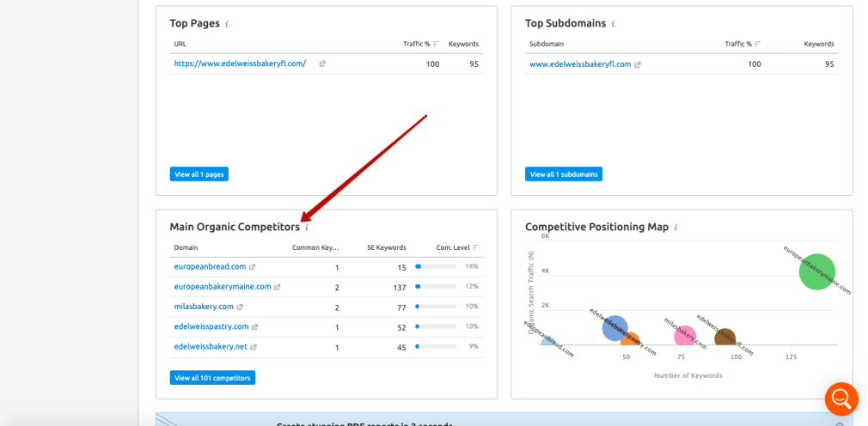This screenshot has height=426, width=868.
Task: Sort competitors by Com. Level column
Action: pyautogui.click(x=475, y=247)
